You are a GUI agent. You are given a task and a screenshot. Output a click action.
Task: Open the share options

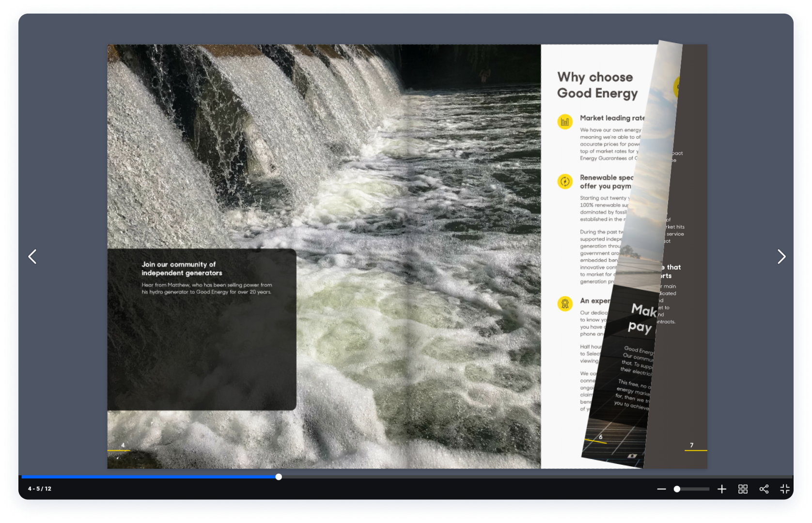pyautogui.click(x=764, y=489)
